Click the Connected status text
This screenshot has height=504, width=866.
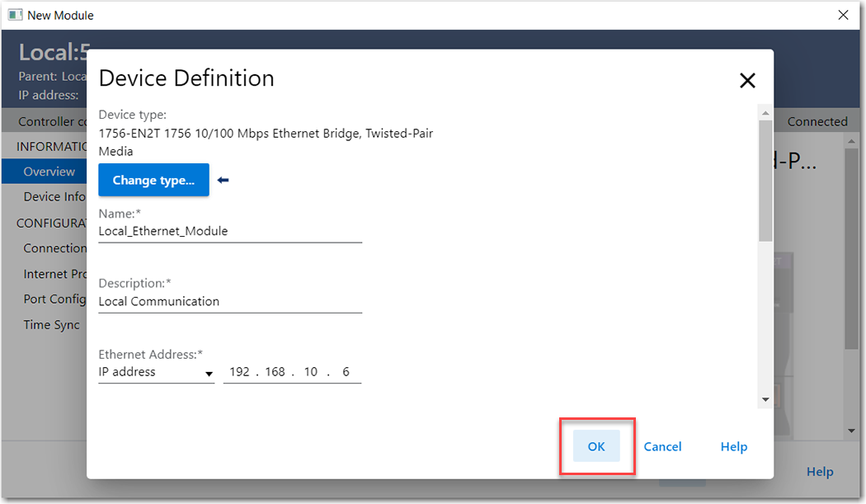(x=817, y=121)
